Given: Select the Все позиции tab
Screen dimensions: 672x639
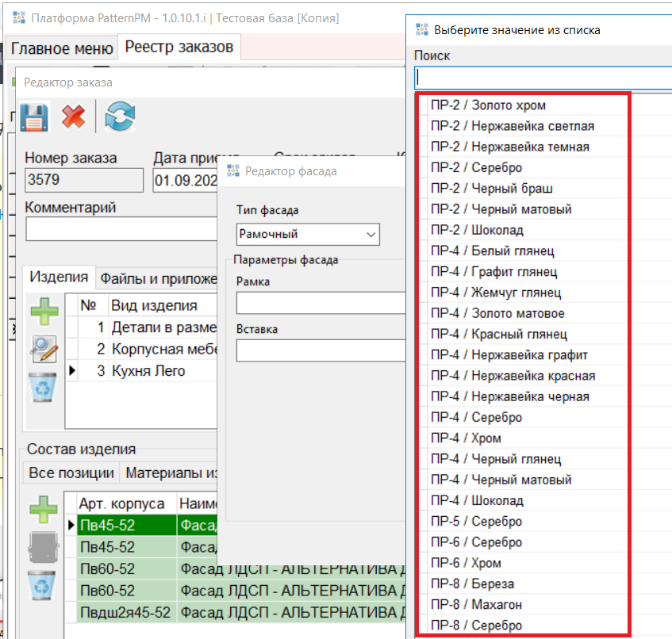Looking at the screenshot, I should click(71, 473).
